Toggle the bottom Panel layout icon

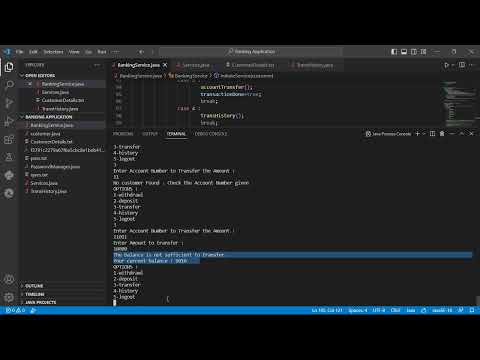click(x=404, y=52)
